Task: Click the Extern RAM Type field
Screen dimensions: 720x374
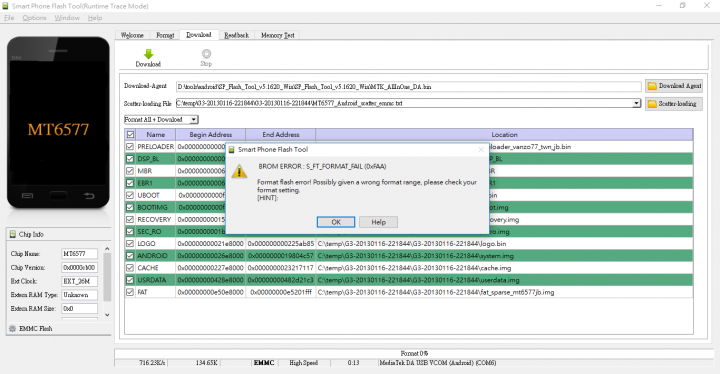Action: pos(79,295)
